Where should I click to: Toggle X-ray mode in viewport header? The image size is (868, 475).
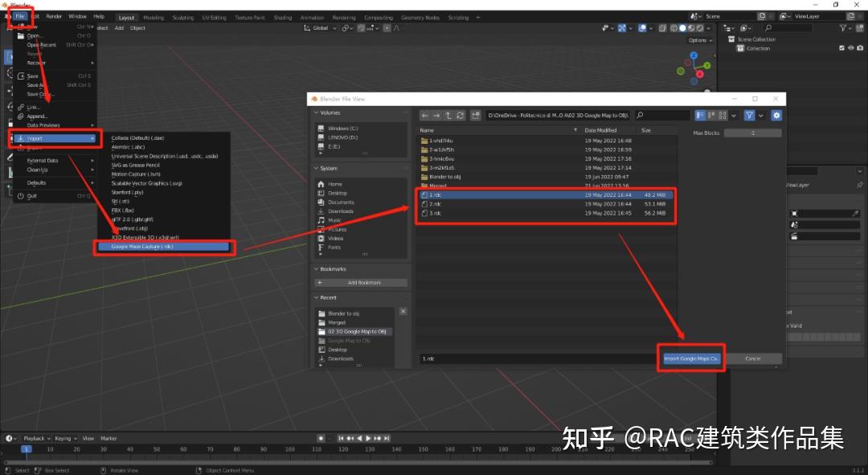click(662, 28)
